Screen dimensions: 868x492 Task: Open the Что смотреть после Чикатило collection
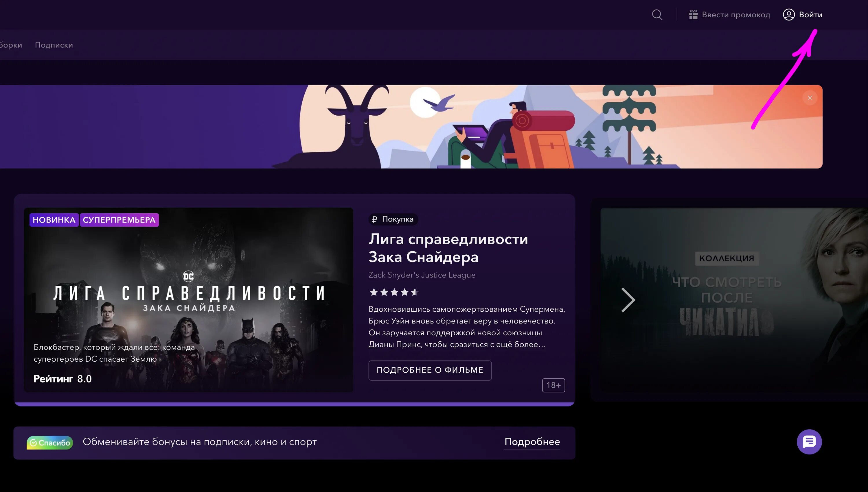click(x=734, y=300)
